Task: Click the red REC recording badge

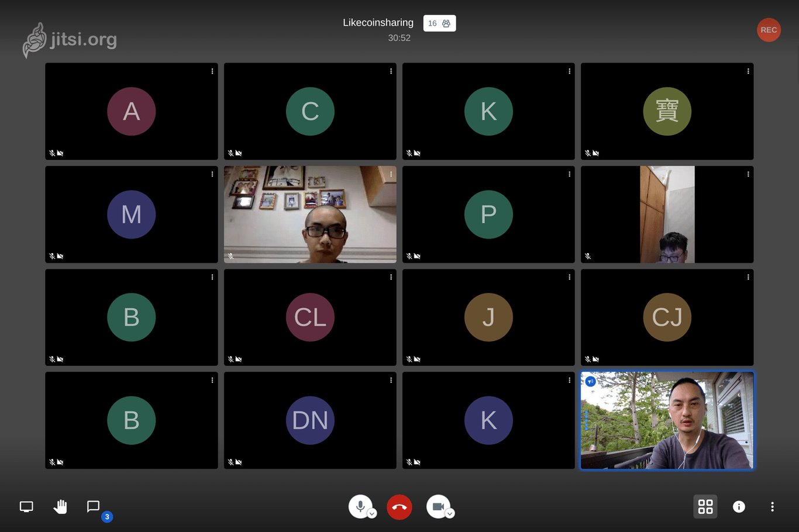Action: (769, 30)
